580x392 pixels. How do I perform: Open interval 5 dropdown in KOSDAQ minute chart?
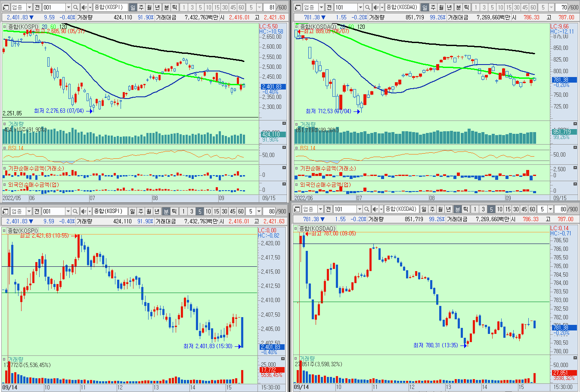click(551, 209)
